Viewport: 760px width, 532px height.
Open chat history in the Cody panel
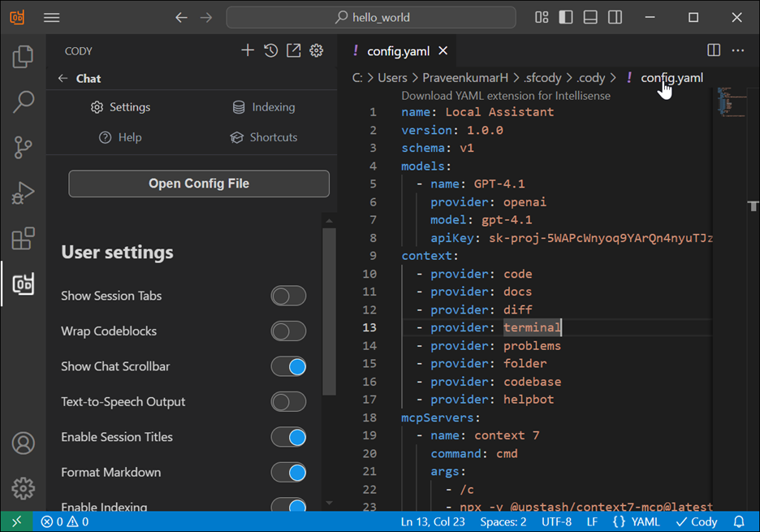coord(270,50)
